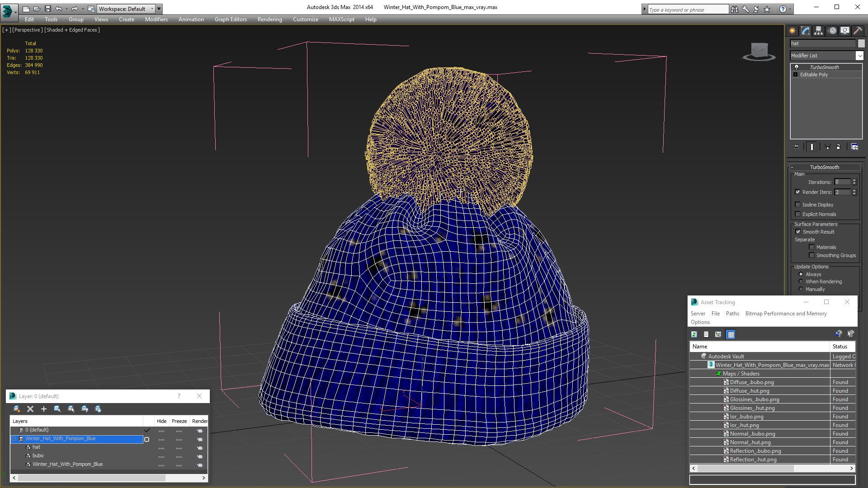Click the object color swatch beside hat

[861, 43]
